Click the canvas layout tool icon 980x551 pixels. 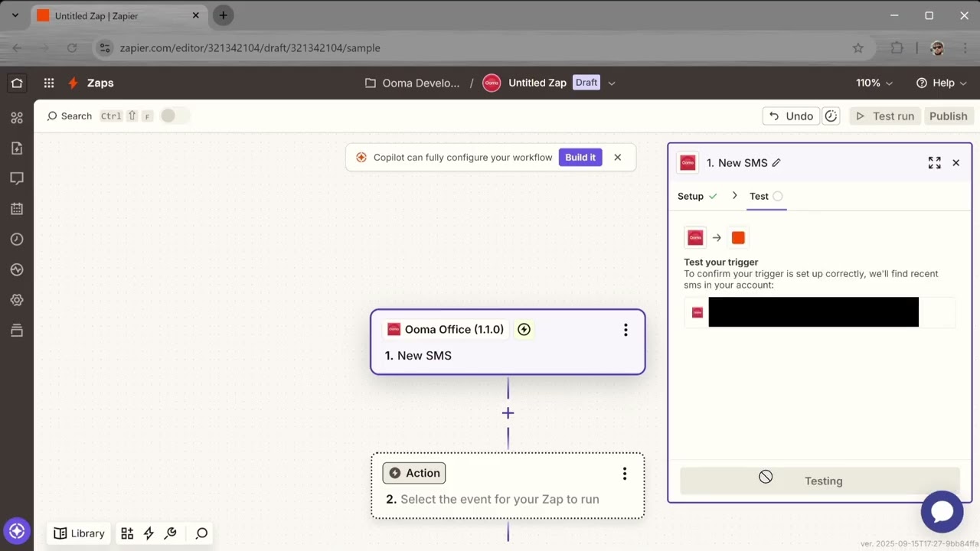pyautogui.click(x=127, y=533)
